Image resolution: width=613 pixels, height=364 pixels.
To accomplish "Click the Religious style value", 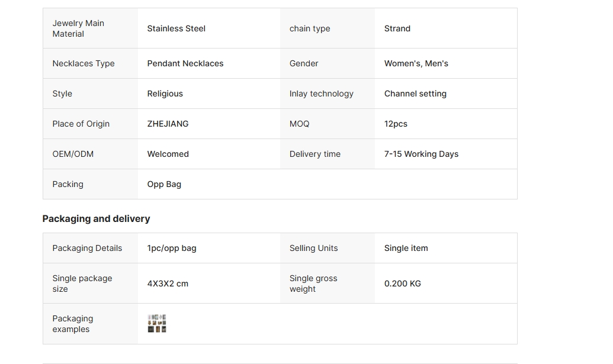I will coord(165,94).
